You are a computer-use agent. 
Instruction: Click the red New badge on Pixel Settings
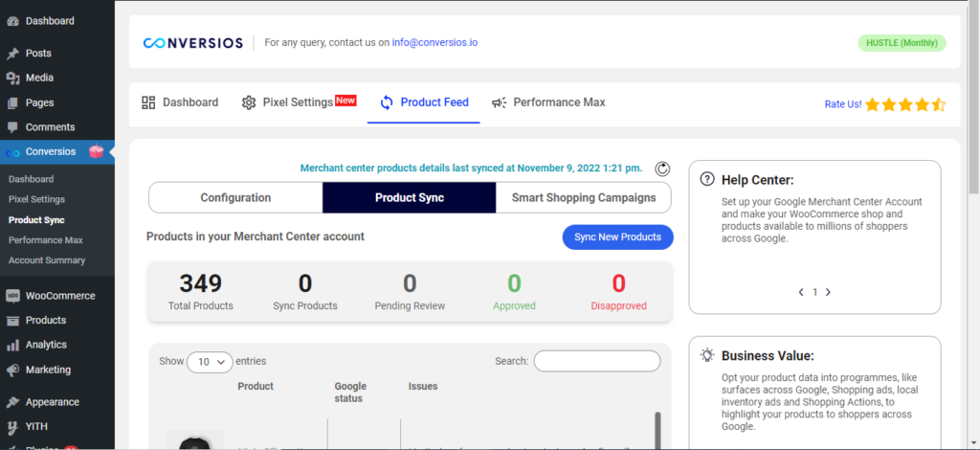[345, 100]
